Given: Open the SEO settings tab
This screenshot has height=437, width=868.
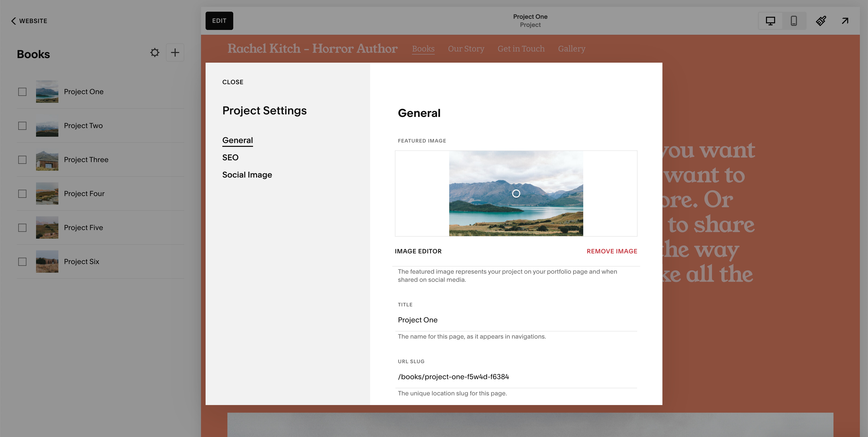Looking at the screenshot, I should 230,158.
